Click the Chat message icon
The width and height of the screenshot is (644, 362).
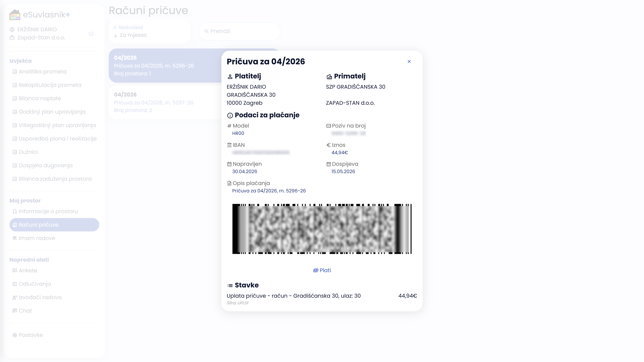tap(15, 311)
